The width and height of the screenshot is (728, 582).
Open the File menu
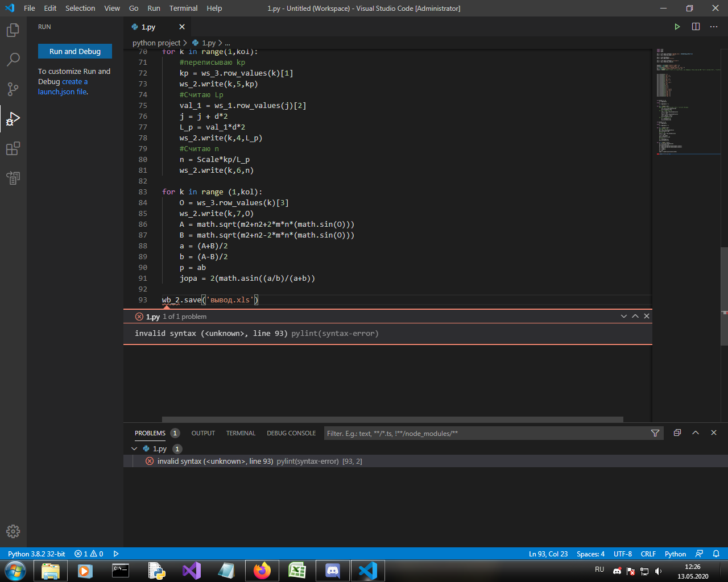click(30, 8)
